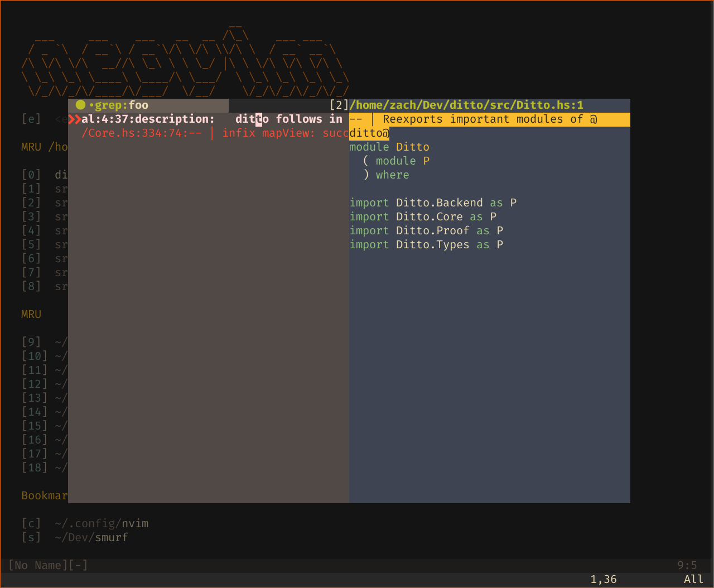Viewport: 714px width, 588px height.
Task: Click the [No Name][-] statusline tab
Action: [47, 565]
